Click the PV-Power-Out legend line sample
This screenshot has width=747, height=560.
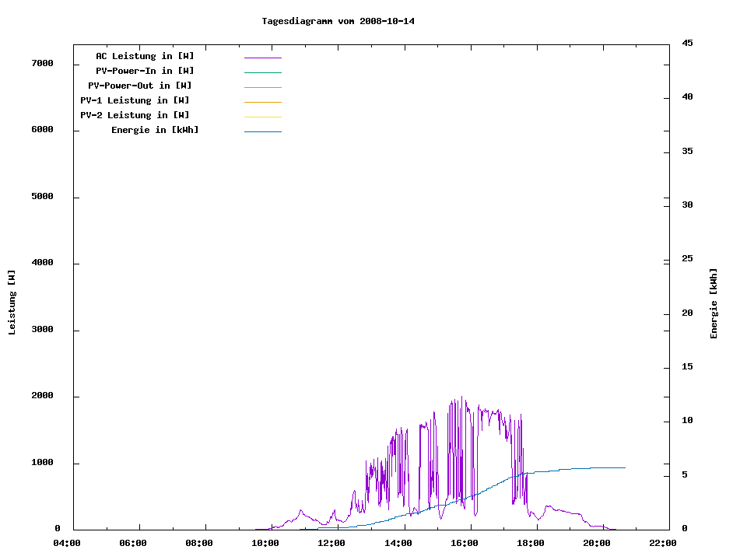tap(262, 87)
